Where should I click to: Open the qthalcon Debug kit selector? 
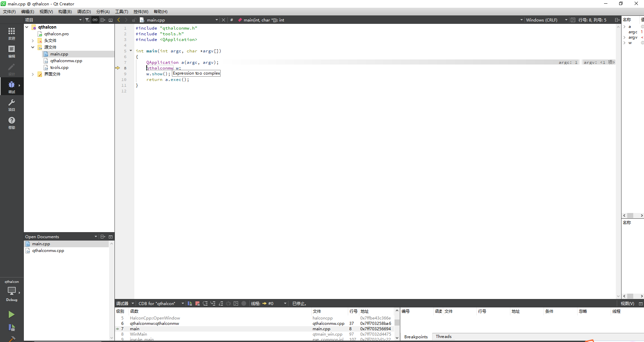coord(12,291)
